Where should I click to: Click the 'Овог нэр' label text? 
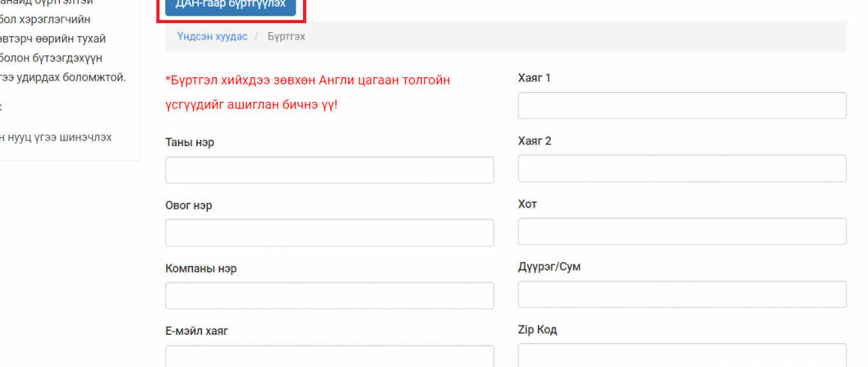[189, 206]
